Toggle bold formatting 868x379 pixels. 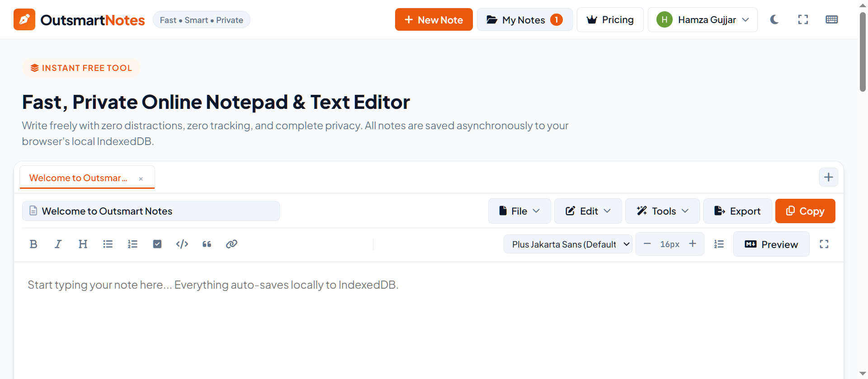33,244
